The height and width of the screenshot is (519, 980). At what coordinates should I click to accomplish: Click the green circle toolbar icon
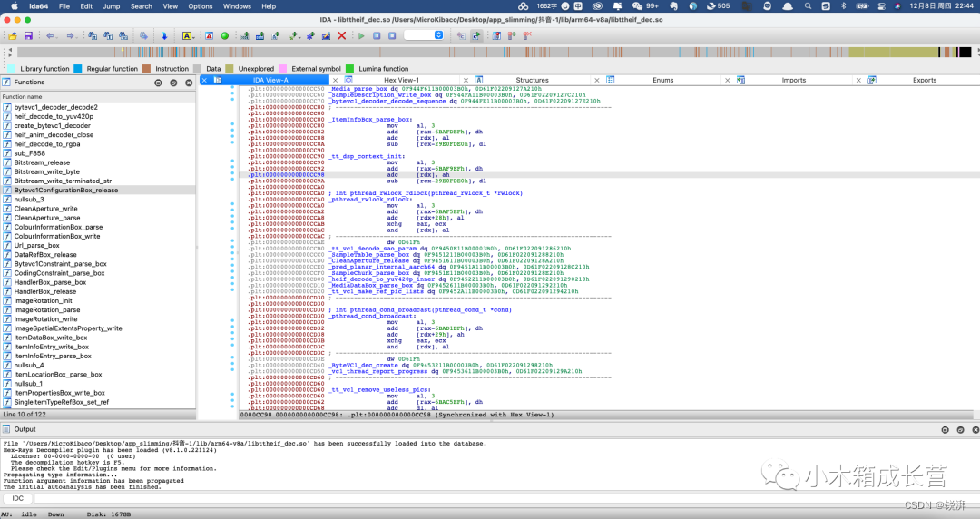coord(225,35)
